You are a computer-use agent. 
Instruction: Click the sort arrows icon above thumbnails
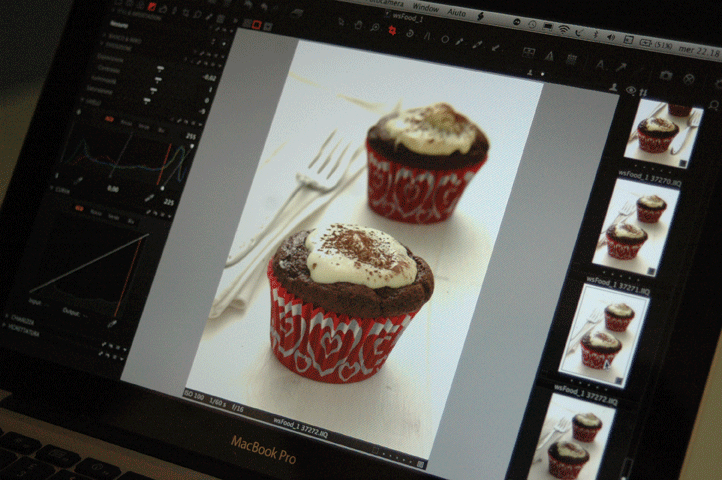(x=643, y=93)
